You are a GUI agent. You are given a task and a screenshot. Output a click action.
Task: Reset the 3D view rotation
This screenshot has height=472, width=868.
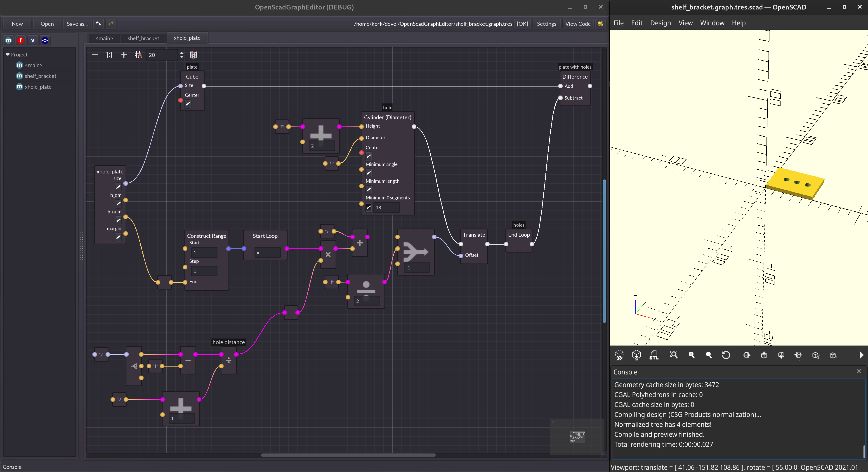tap(726, 355)
